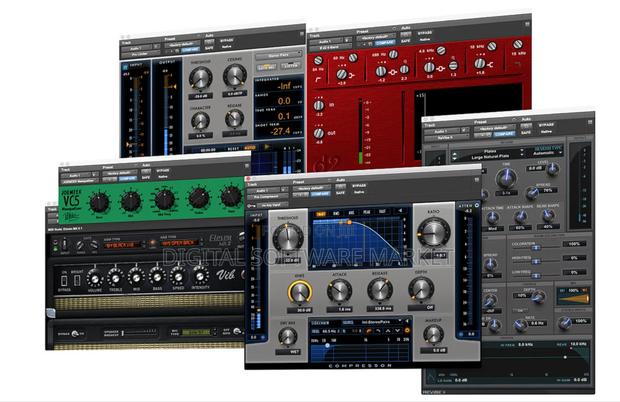Select the RMS detection tab in compressor
This screenshot has width=620, height=402.
click(336, 214)
